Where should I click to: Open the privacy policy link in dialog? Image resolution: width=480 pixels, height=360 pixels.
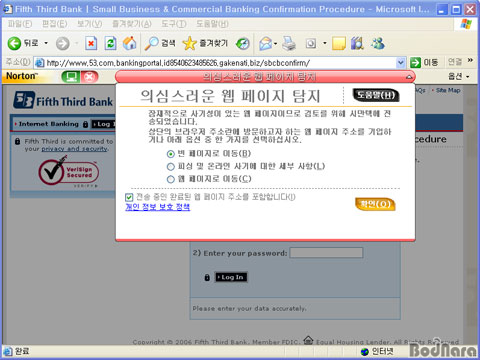[157, 207]
